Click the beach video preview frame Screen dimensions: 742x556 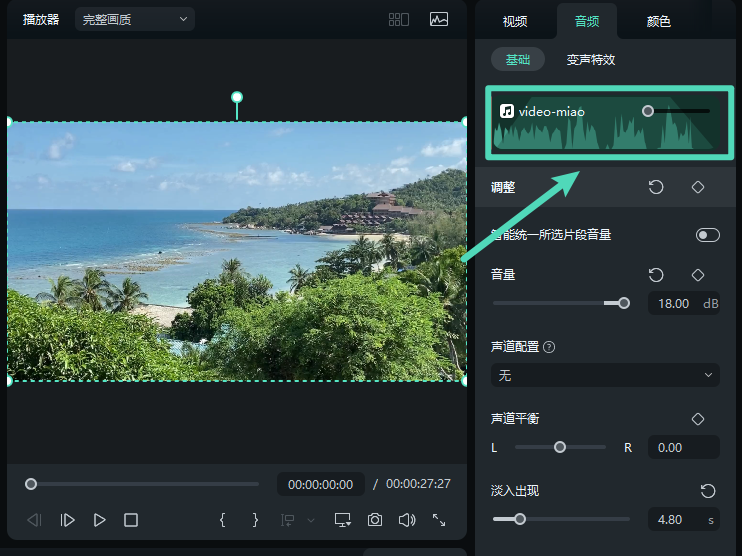(237, 251)
